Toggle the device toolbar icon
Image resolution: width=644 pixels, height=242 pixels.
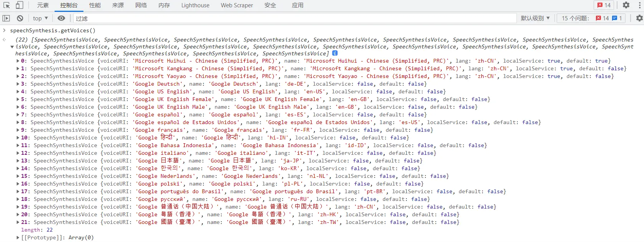(x=19, y=5)
